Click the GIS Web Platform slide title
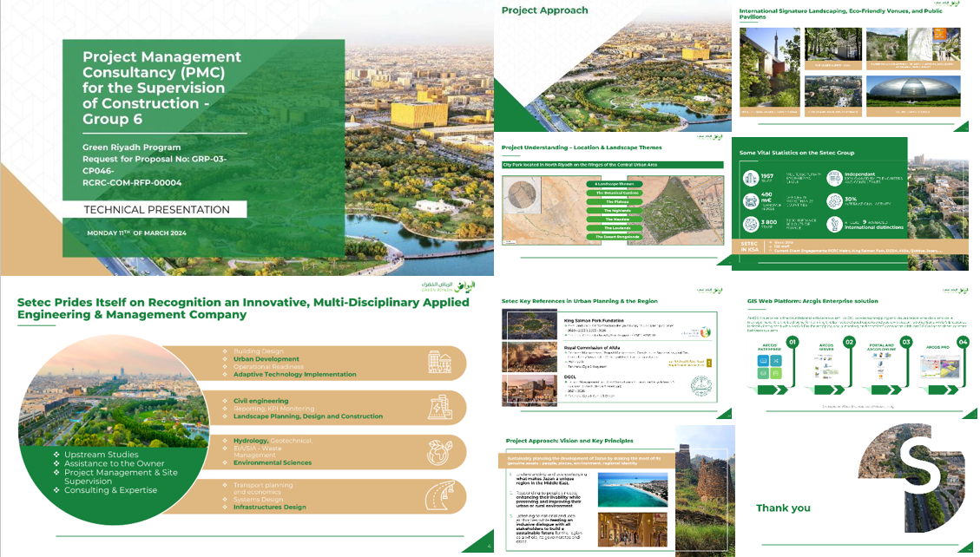 pyautogui.click(x=812, y=301)
